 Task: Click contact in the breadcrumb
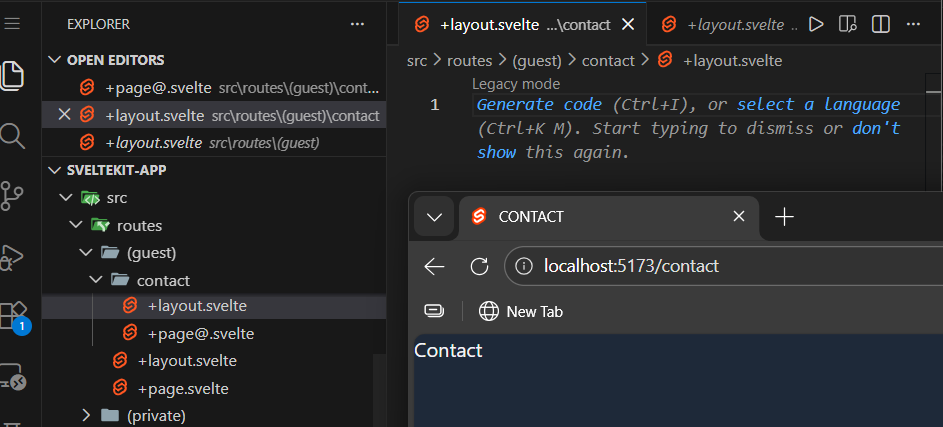click(608, 61)
